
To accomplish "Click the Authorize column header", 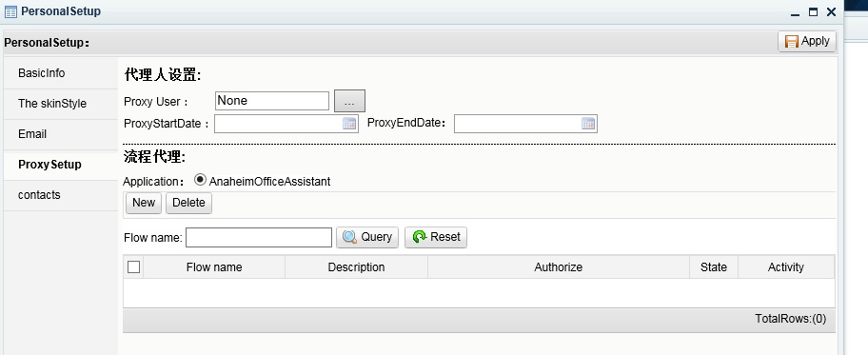I will tap(559, 267).
